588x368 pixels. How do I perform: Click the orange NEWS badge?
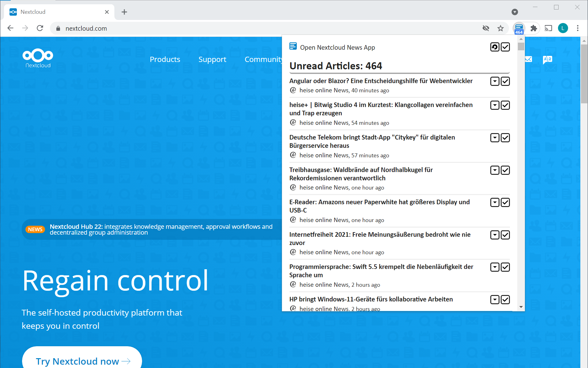35,229
